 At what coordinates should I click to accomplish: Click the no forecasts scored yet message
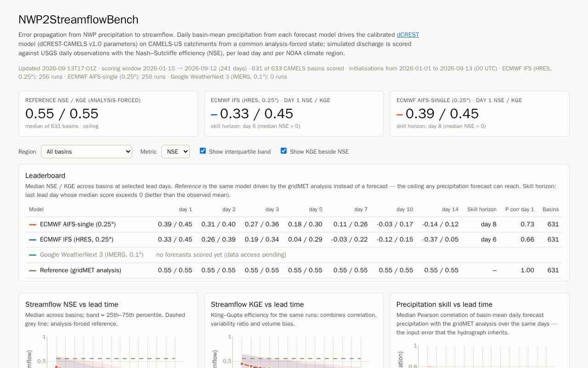221,255
